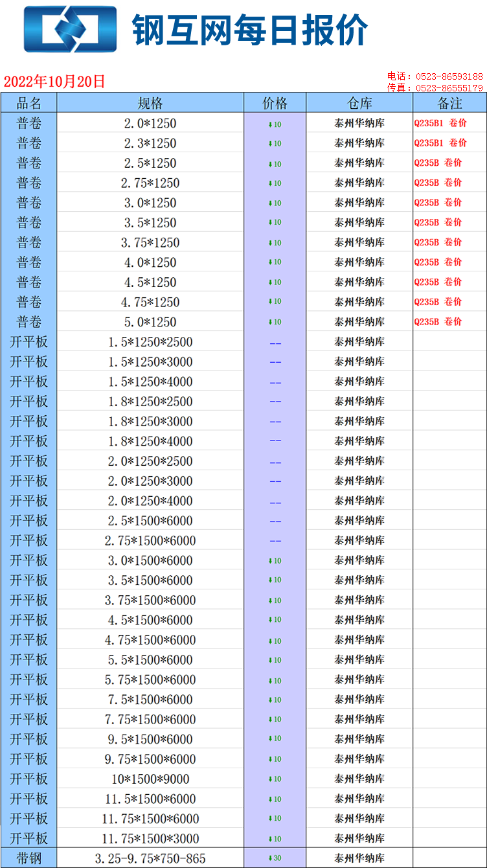
Task: Select spec cell 1.8*1250*3000
Action: point(150,422)
